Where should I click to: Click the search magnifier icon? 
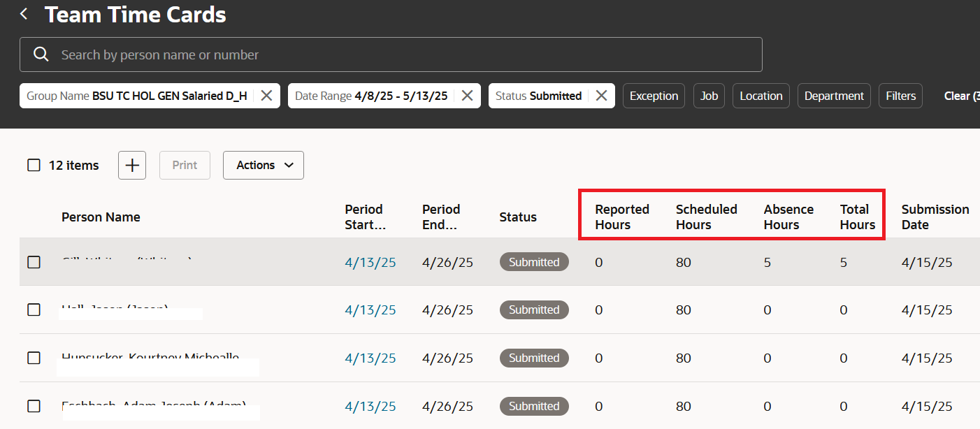tap(41, 54)
